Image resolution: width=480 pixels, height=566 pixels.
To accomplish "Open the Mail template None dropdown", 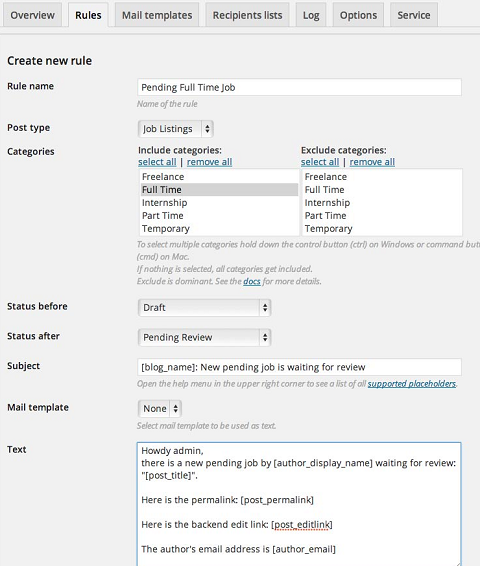I will click(160, 409).
